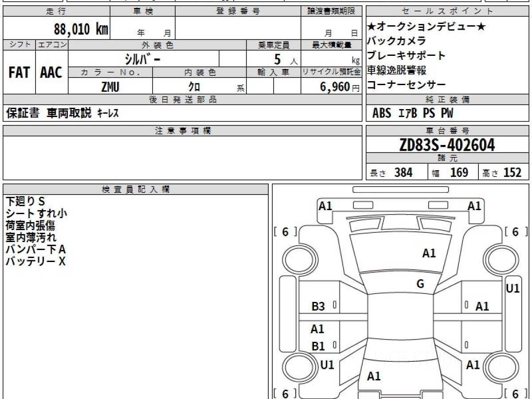This screenshot has height=399, width=532.
Task: Click the 88,010 km mileage value
Action: (x=81, y=29)
